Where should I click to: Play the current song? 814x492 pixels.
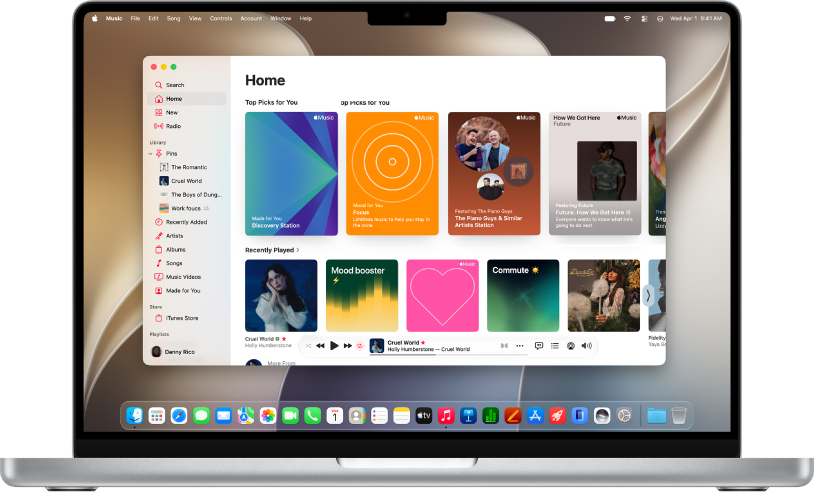click(334, 346)
